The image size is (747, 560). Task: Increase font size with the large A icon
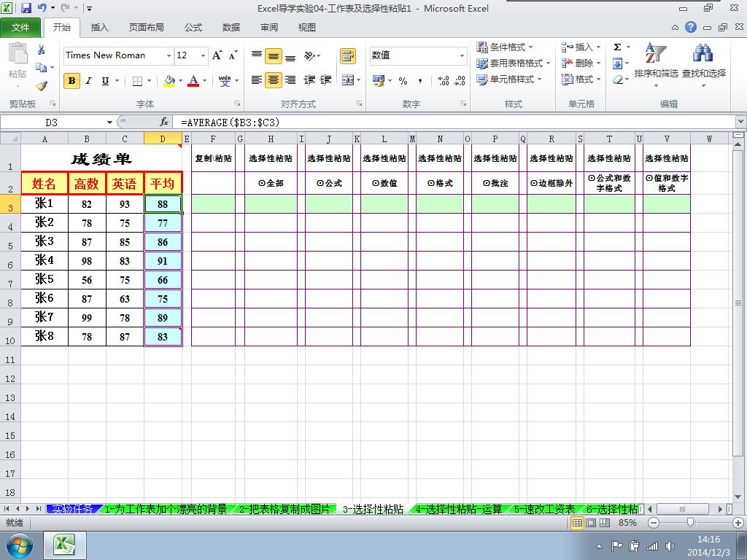point(217,55)
